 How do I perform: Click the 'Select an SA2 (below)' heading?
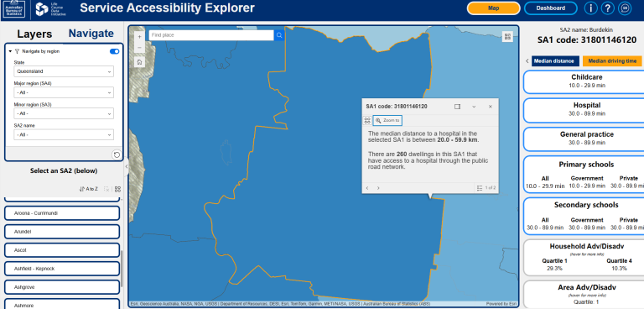pos(64,170)
